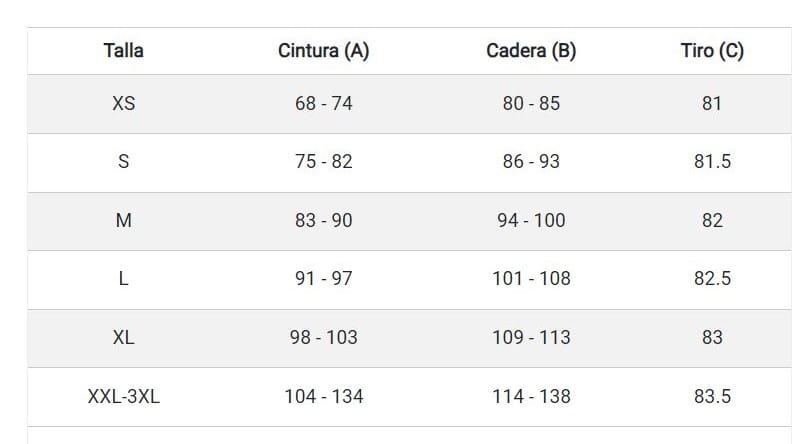Click the 83.5 inseam value
This screenshot has height=444, width=810.
coord(712,397)
